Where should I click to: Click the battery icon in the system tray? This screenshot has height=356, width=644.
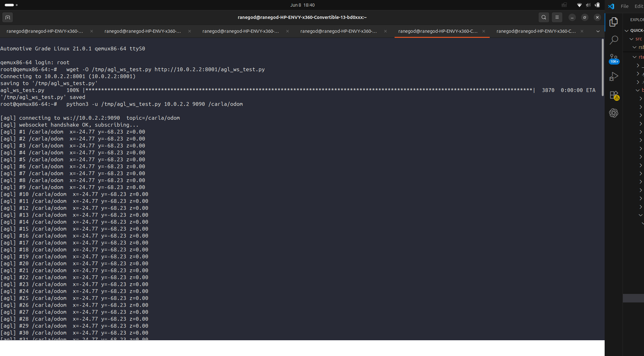point(597,5)
